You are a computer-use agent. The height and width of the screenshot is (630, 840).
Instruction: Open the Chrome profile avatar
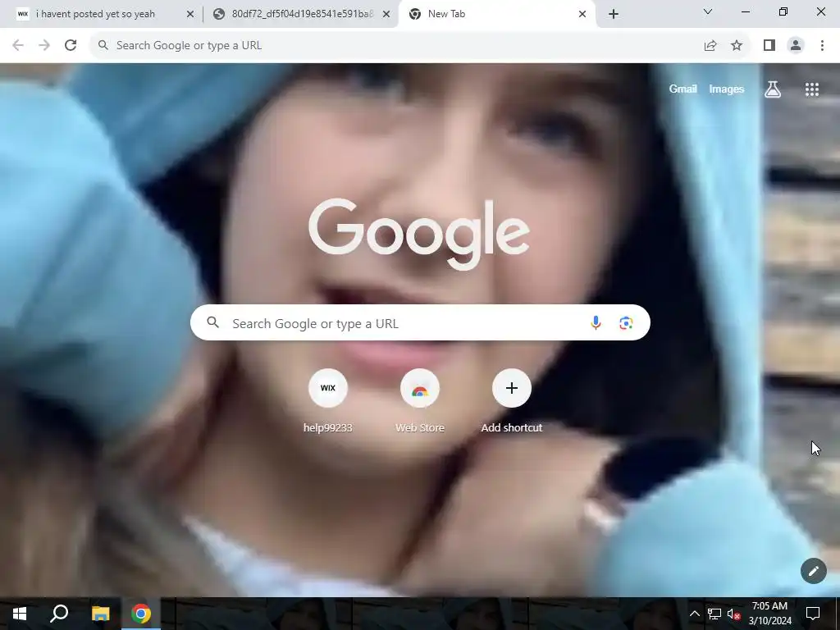[x=796, y=46]
